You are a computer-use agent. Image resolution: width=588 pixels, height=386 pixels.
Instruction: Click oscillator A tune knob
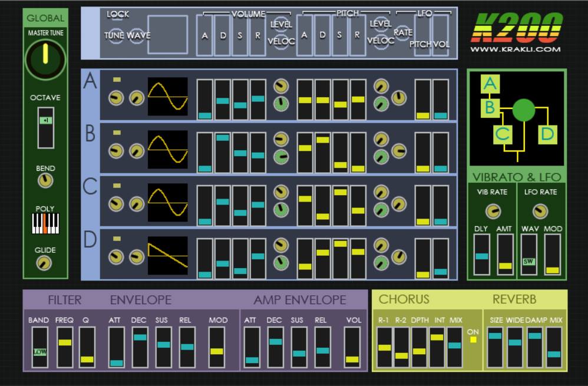pos(116,98)
